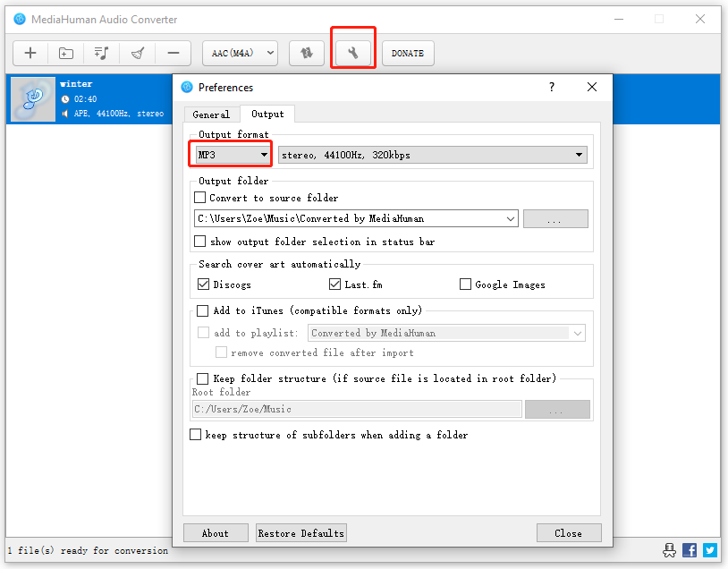This screenshot has height=569, width=728.
Task: Toggle remove converted file after import
Action: click(x=222, y=352)
